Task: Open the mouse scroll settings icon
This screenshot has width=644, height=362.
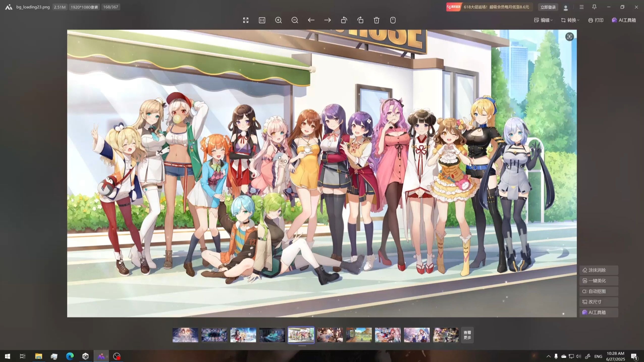Action: 393,20
